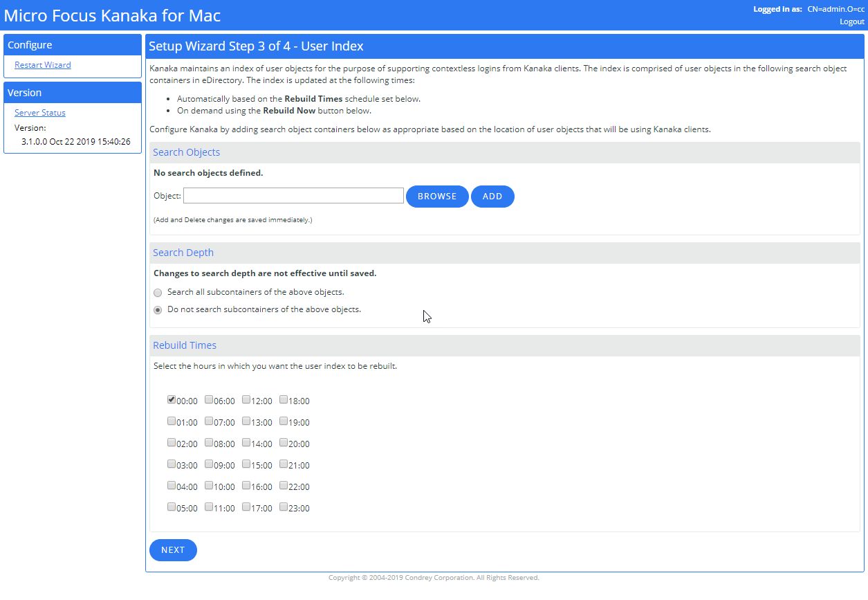Select Do not search subcontainers radio option

click(158, 310)
